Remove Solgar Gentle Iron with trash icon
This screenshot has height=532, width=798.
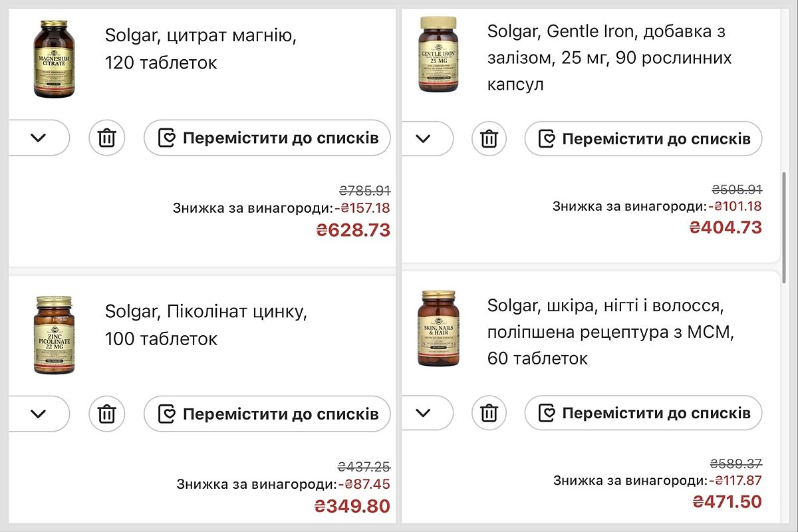coord(489,138)
